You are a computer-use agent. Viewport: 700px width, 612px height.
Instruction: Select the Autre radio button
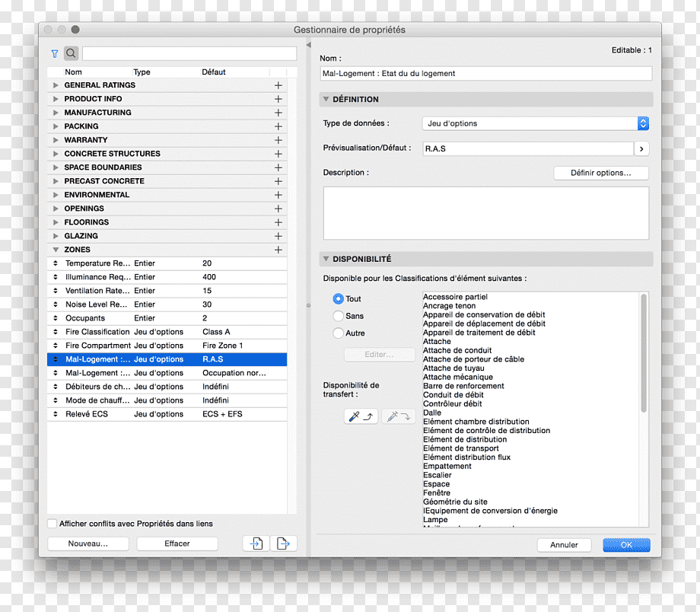click(338, 333)
